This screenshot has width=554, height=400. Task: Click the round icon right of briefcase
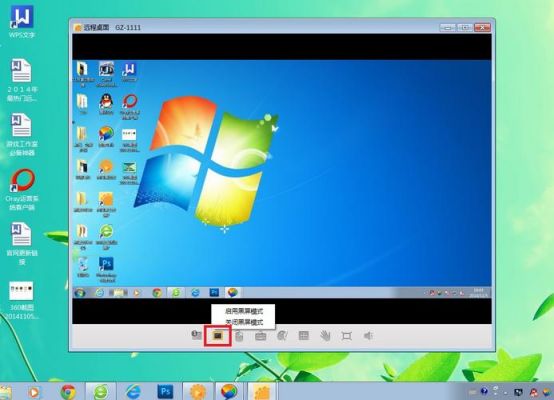(282, 335)
